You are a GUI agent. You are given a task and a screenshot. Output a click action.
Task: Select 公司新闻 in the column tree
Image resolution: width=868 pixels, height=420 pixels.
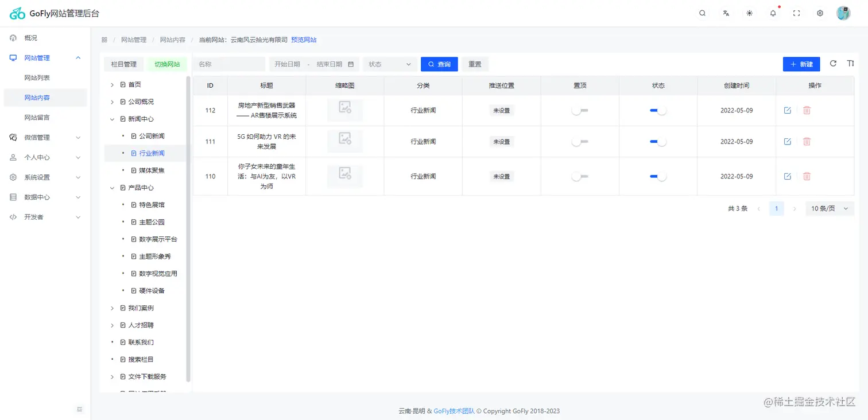coord(152,137)
